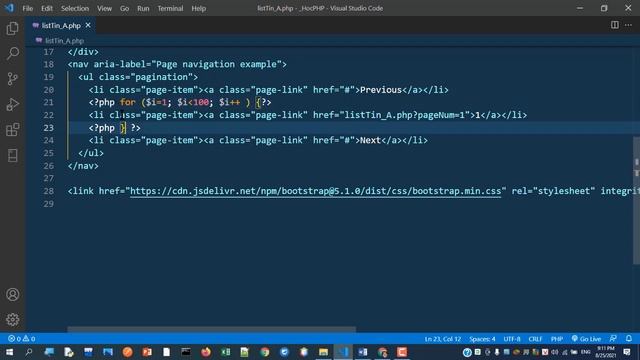The image size is (640, 360).
Task: Open Firefox from the taskbar
Action: [206, 352]
